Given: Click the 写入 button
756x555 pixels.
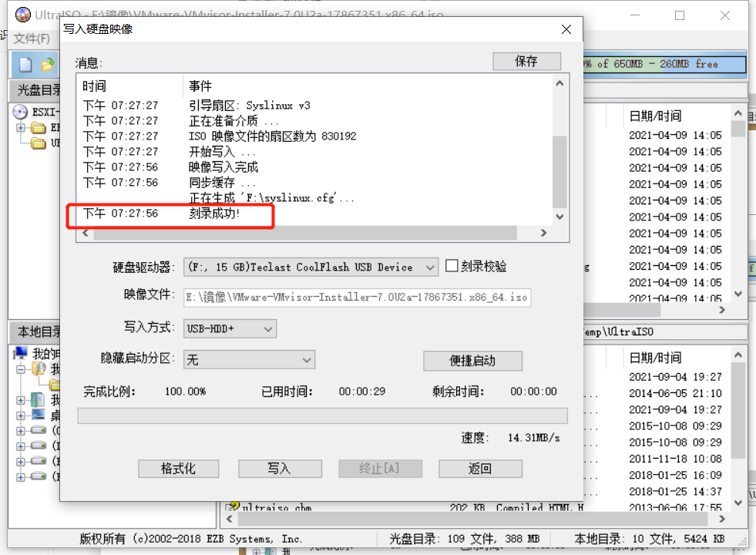Looking at the screenshot, I should click(x=280, y=468).
